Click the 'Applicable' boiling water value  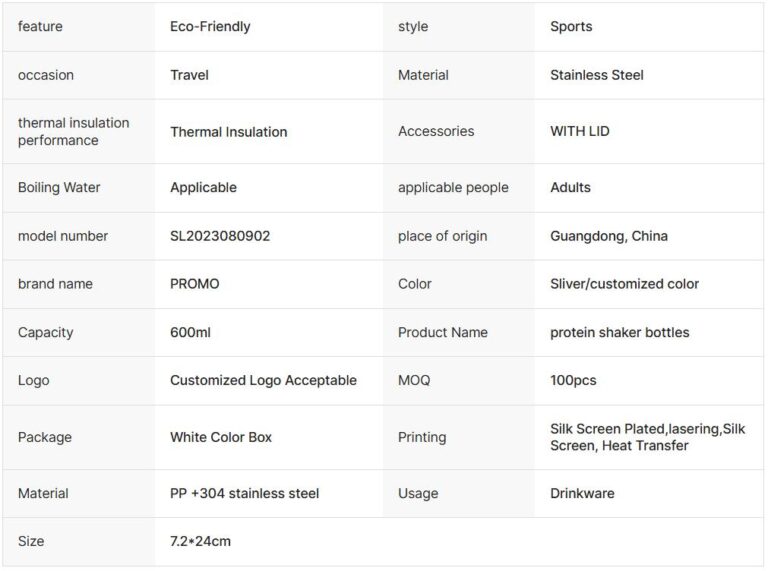tap(203, 188)
